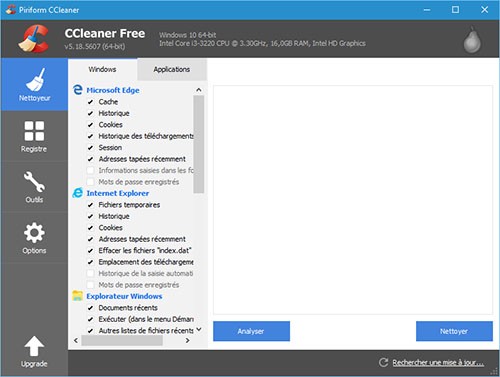Click the Microsoft Edge logo icon

pos(78,90)
